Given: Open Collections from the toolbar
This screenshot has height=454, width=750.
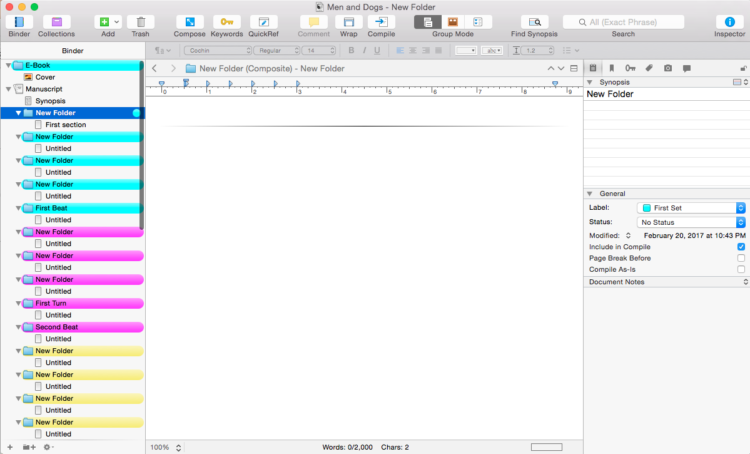Looking at the screenshot, I should pos(56,21).
